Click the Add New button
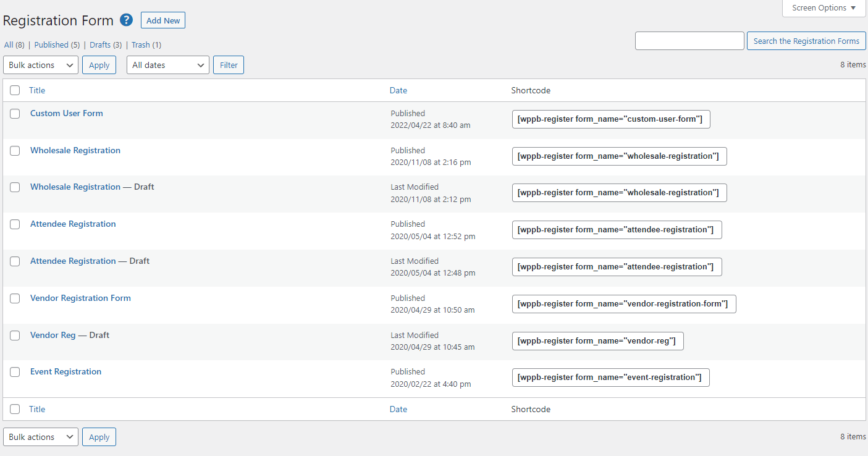The width and height of the screenshot is (868, 456). [163, 20]
